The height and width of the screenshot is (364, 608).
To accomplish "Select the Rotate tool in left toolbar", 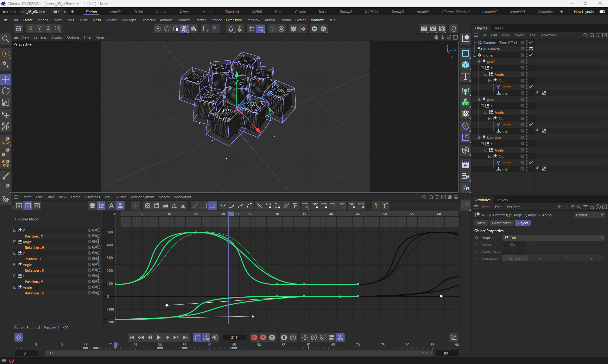I will pos(6,91).
